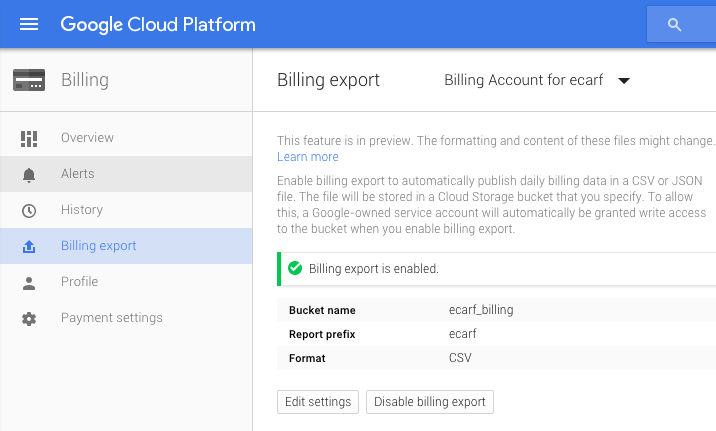Image resolution: width=716 pixels, height=431 pixels.
Task: Expand the billing account dropdown arrow
Action: [x=624, y=81]
